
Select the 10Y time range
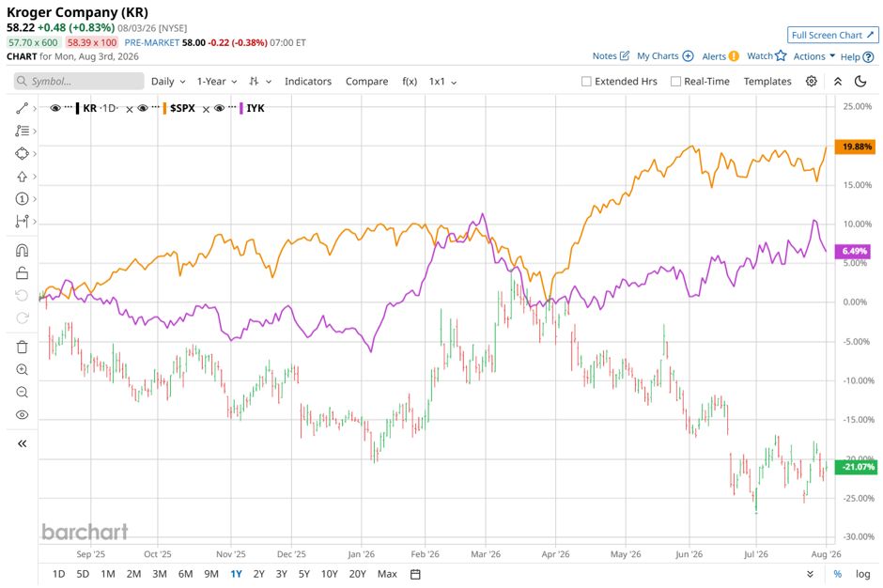330,574
